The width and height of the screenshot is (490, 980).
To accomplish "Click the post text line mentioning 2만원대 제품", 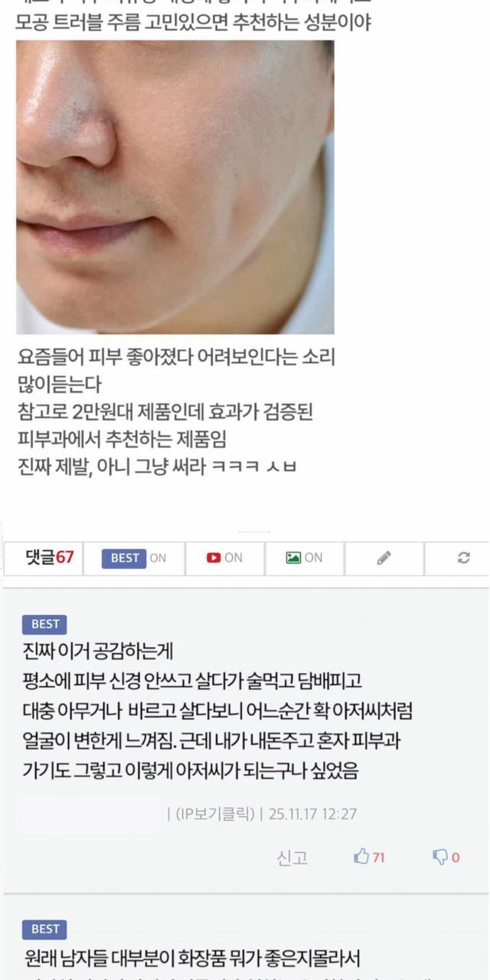I will click(165, 413).
